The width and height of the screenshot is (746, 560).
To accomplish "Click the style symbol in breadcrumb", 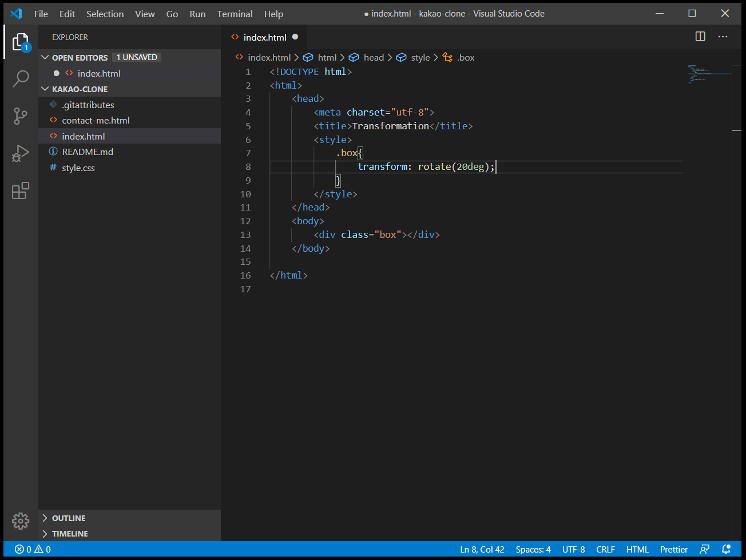I will tap(414, 57).
